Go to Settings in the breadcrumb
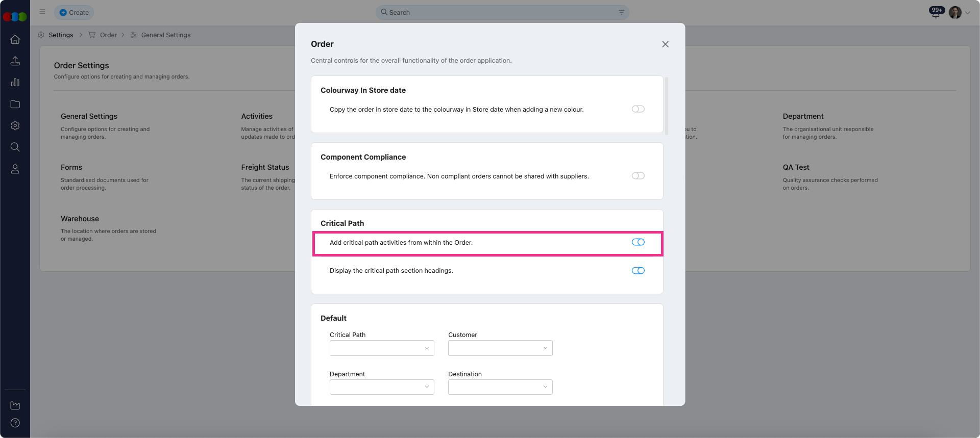The image size is (980, 438). (x=61, y=35)
